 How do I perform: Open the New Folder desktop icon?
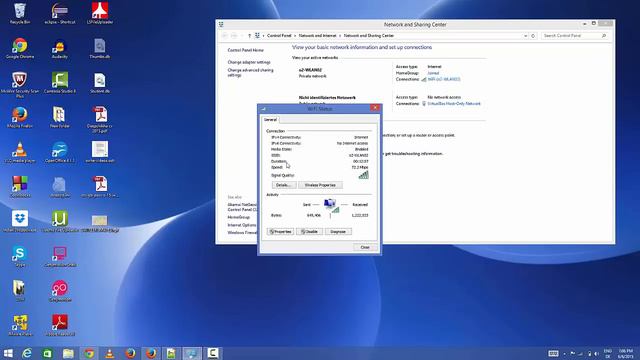[x=60, y=118]
